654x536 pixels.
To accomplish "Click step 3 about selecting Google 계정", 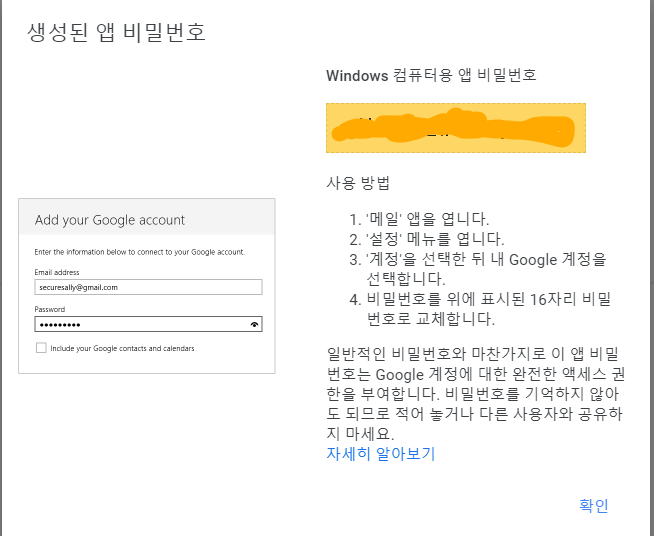I will tap(478, 269).
